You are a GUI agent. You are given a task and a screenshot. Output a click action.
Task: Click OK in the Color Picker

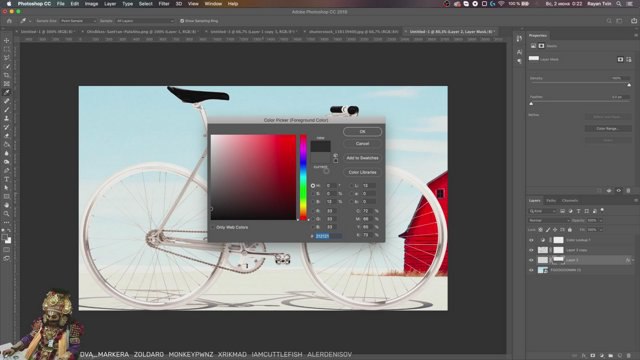click(362, 131)
